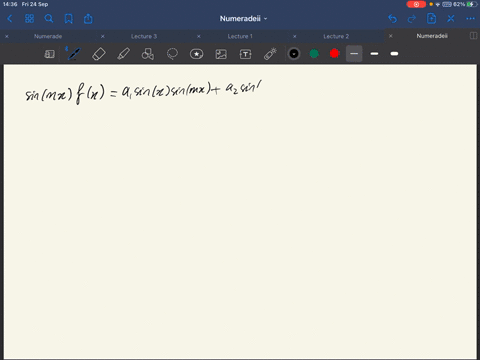
Task: Switch to the Lecture 3 tab
Action: point(144,36)
